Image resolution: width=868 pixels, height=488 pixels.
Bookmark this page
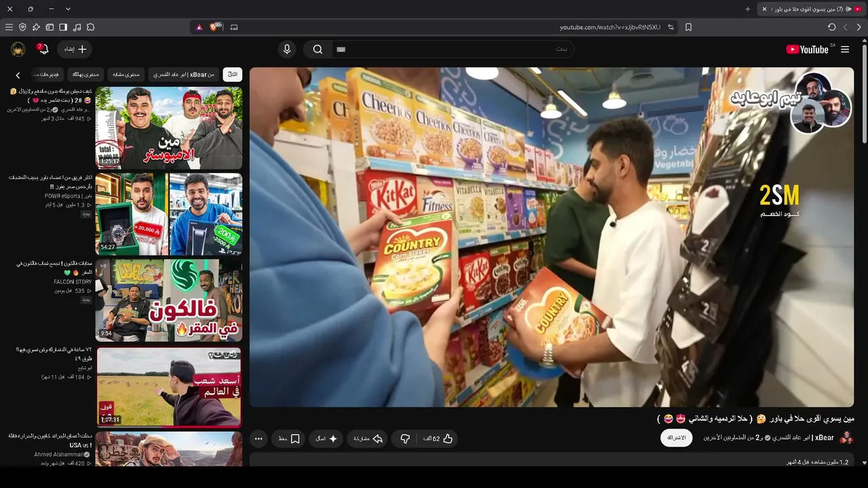point(688,27)
